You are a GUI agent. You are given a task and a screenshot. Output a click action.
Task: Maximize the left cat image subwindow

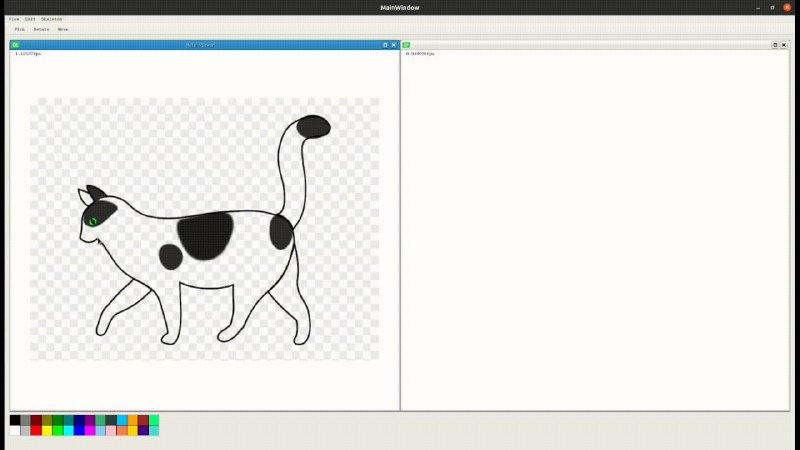(x=385, y=45)
